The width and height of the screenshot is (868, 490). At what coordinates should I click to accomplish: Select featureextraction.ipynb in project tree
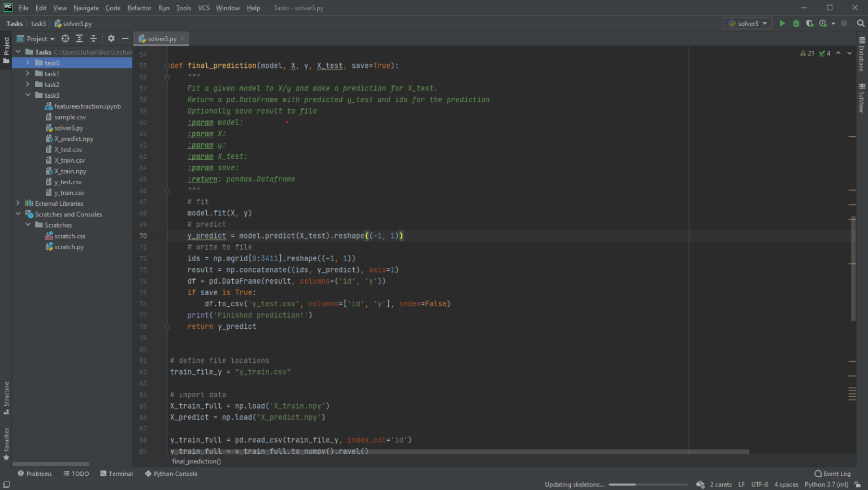point(83,106)
